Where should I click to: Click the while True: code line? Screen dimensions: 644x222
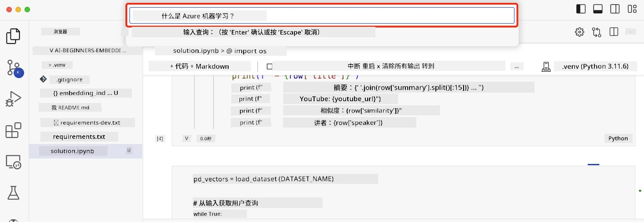tap(207, 214)
